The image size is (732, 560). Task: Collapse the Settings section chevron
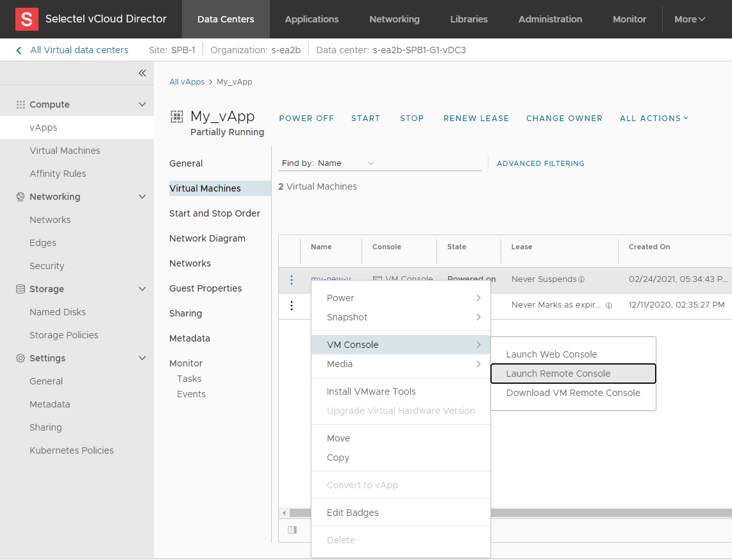click(142, 358)
